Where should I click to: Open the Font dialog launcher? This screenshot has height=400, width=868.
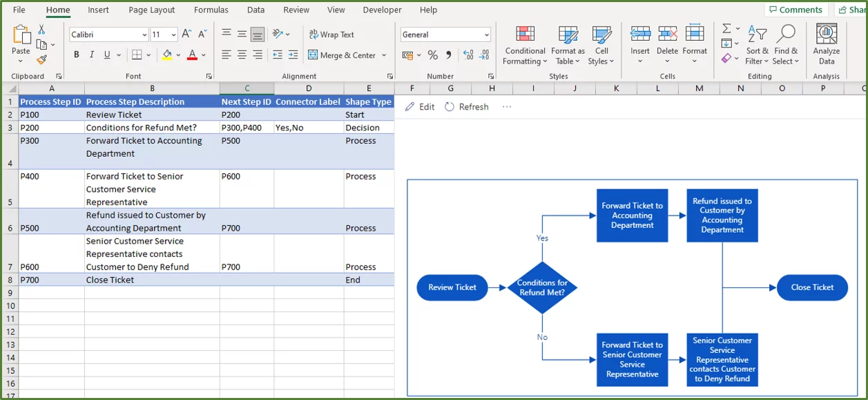[209, 76]
